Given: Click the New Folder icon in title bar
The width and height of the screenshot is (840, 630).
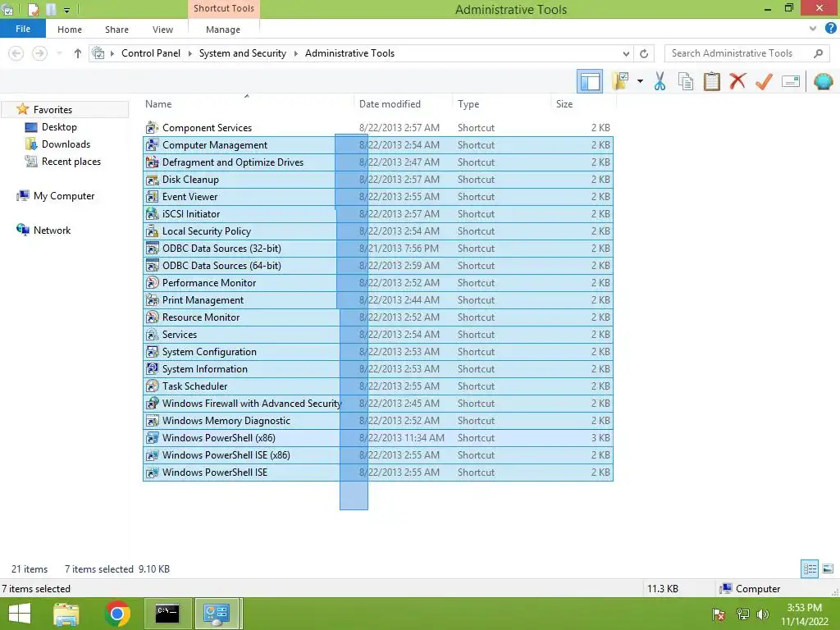Looking at the screenshot, I should click(52, 9).
